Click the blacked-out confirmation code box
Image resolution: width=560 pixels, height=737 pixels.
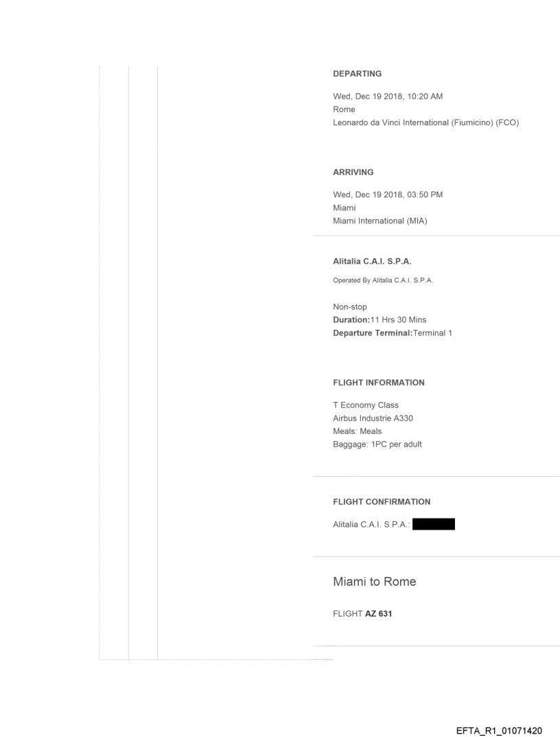click(434, 525)
